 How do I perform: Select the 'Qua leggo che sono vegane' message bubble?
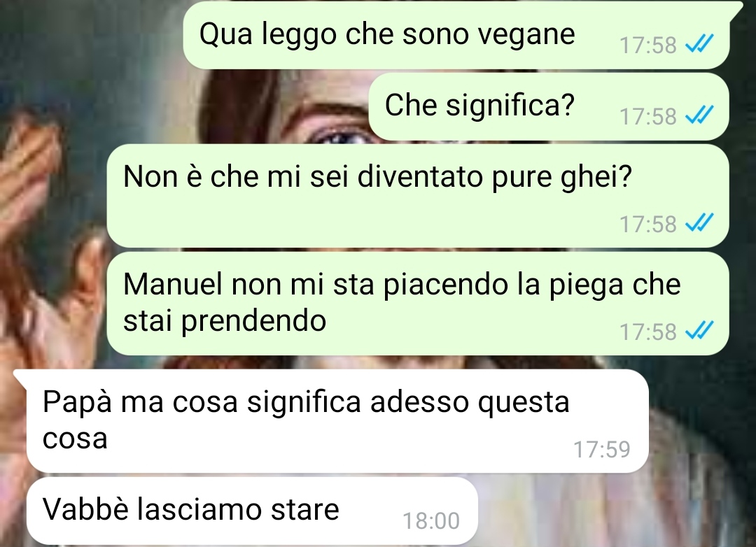456,35
